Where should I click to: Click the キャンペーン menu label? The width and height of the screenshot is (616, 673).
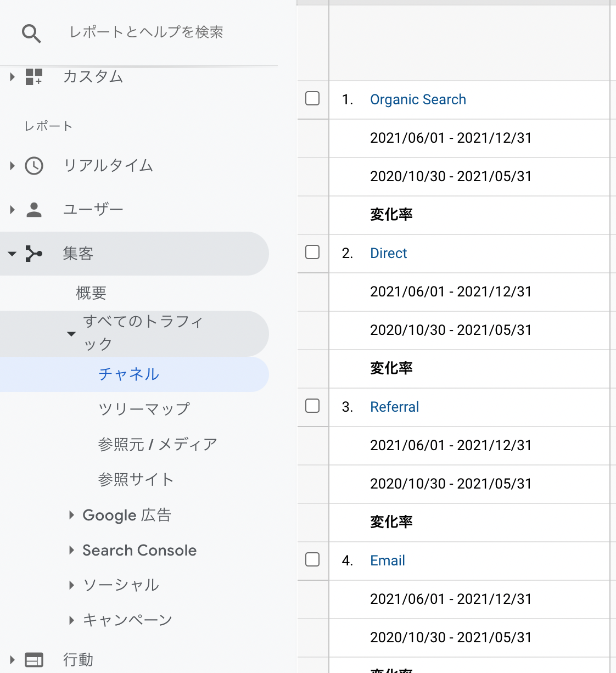127,620
